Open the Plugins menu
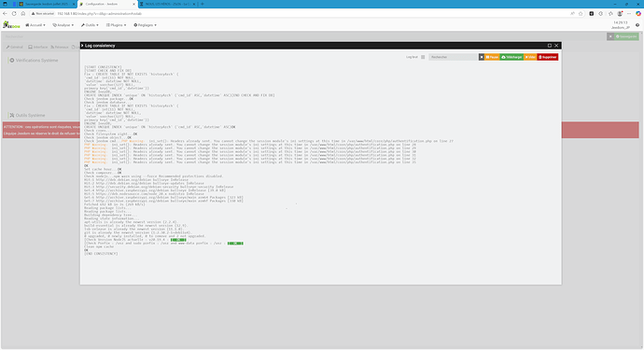The width and height of the screenshot is (644, 350). click(x=117, y=25)
